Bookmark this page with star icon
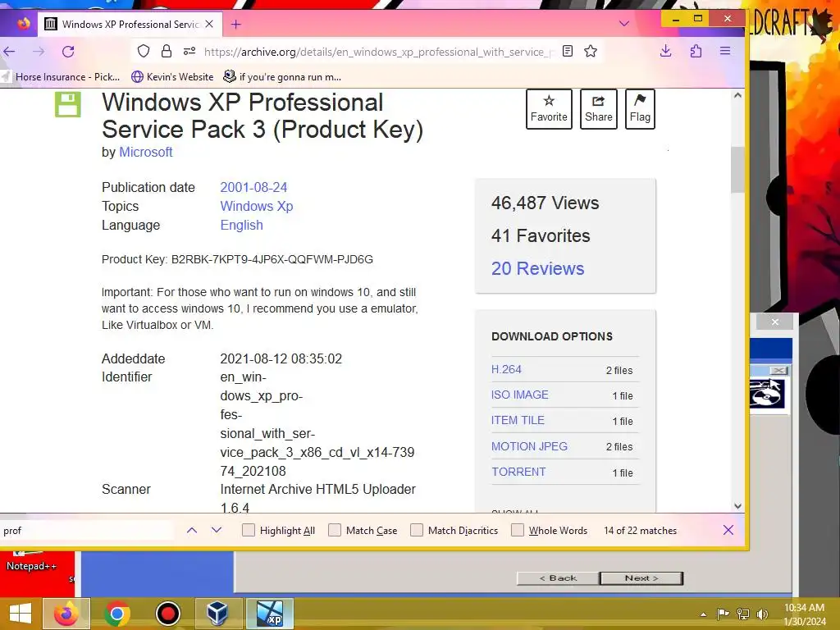This screenshot has width=840, height=630. click(x=591, y=52)
